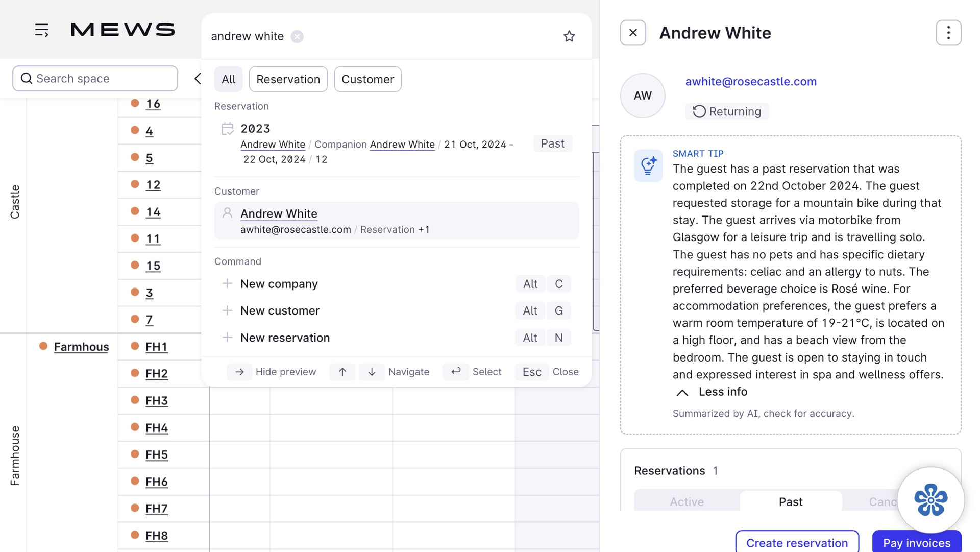Viewport: 980px width, 552px height.
Task: Collapse the left panel chevron arrow
Action: tap(198, 78)
